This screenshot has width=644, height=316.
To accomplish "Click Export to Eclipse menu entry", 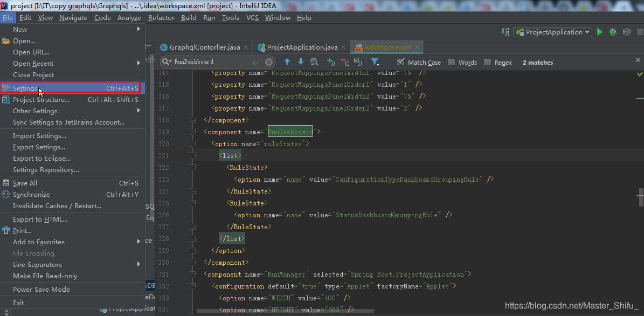I will (x=72, y=158).
